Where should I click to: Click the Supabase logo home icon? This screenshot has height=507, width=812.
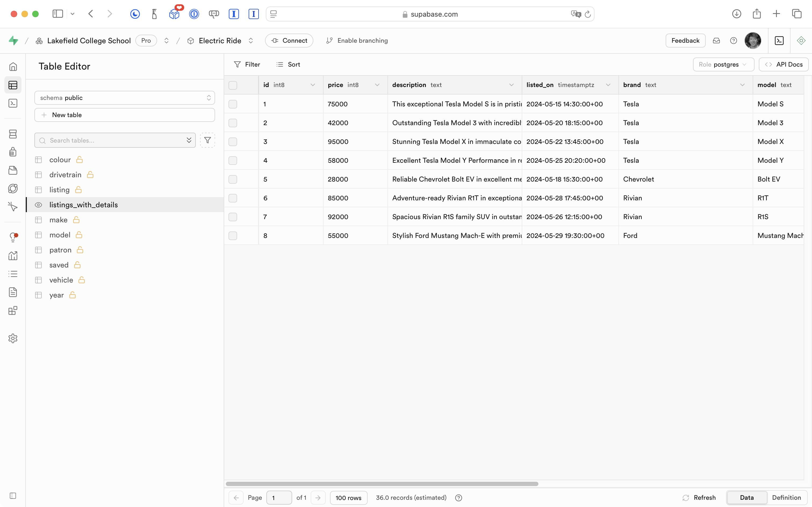(x=13, y=41)
